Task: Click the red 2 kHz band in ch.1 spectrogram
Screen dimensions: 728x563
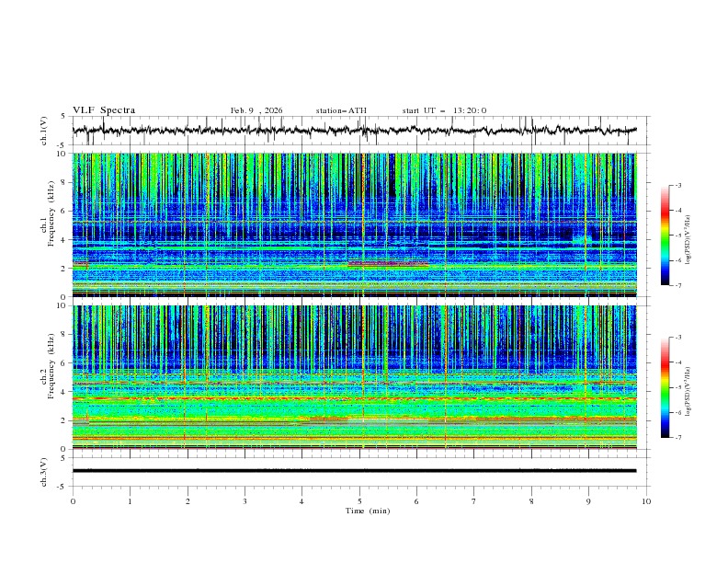Action: [386, 265]
